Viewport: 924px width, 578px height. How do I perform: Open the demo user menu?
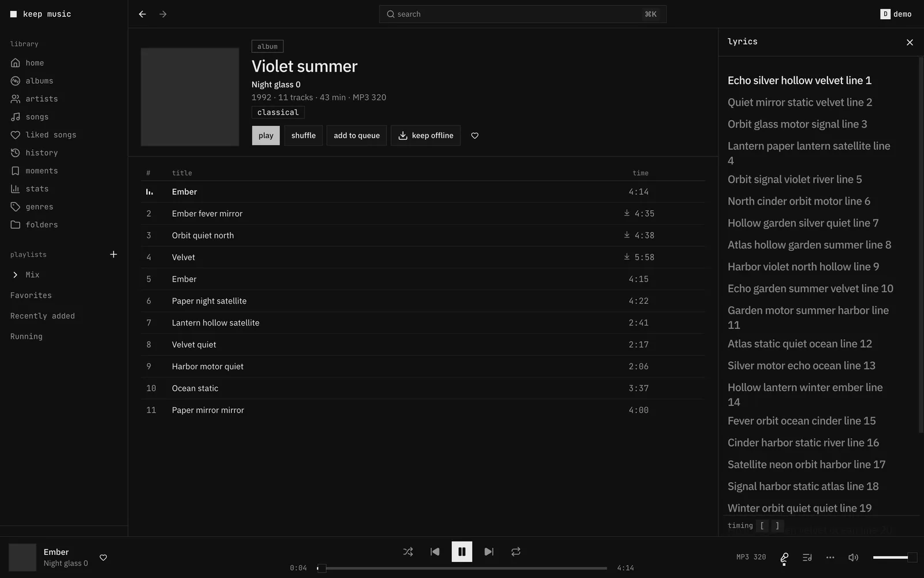point(896,14)
